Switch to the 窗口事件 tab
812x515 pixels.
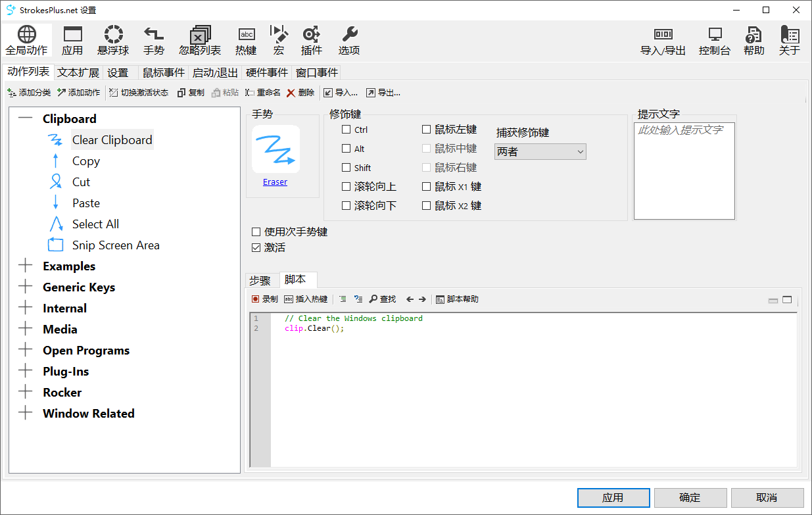(x=317, y=72)
